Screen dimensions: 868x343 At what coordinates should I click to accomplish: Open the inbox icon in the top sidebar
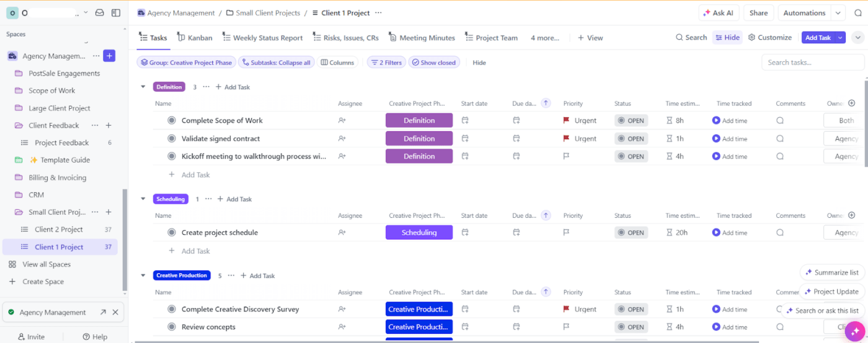pos(99,12)
